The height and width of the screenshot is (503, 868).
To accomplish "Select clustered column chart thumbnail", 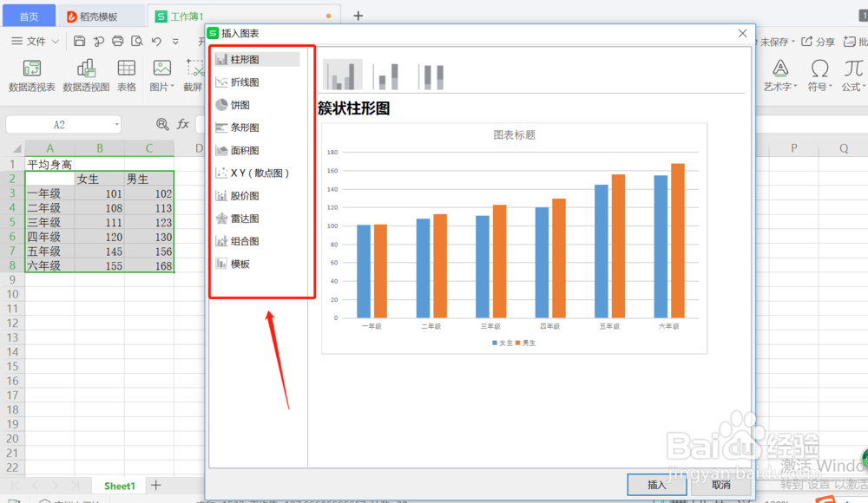I will (343, 75).
